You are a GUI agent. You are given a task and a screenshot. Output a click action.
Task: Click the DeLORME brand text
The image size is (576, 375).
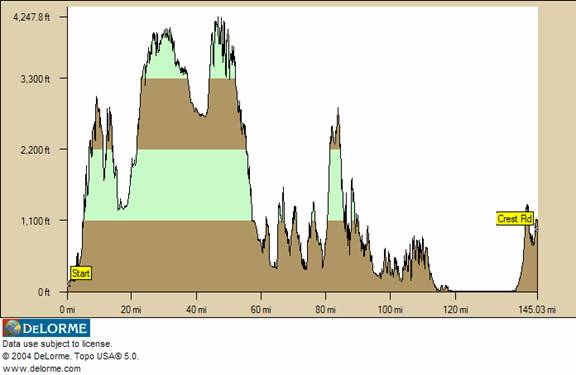click(55, 328)
